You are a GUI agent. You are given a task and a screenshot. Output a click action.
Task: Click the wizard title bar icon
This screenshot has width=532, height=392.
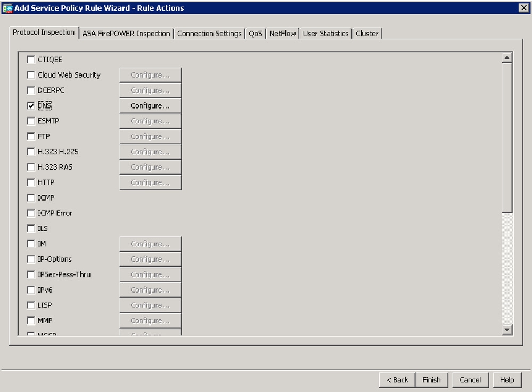(x=7, y=8)
